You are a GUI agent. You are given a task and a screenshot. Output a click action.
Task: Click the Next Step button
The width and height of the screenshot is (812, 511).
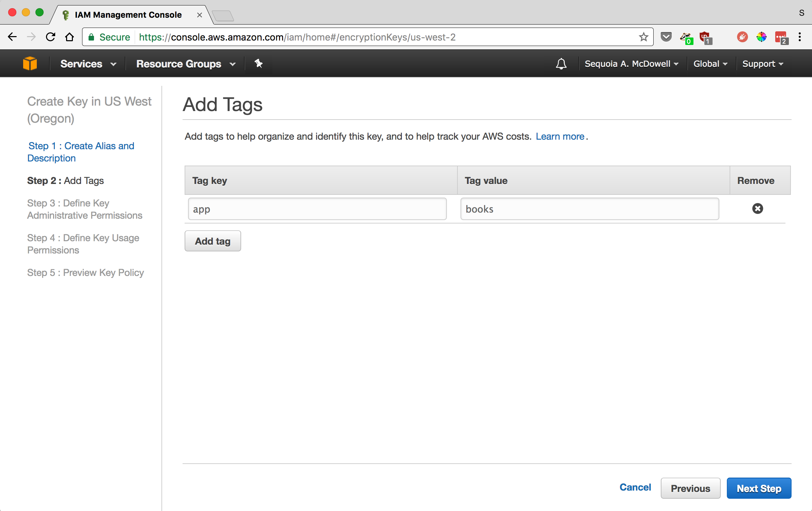click(x=759, y=488)
